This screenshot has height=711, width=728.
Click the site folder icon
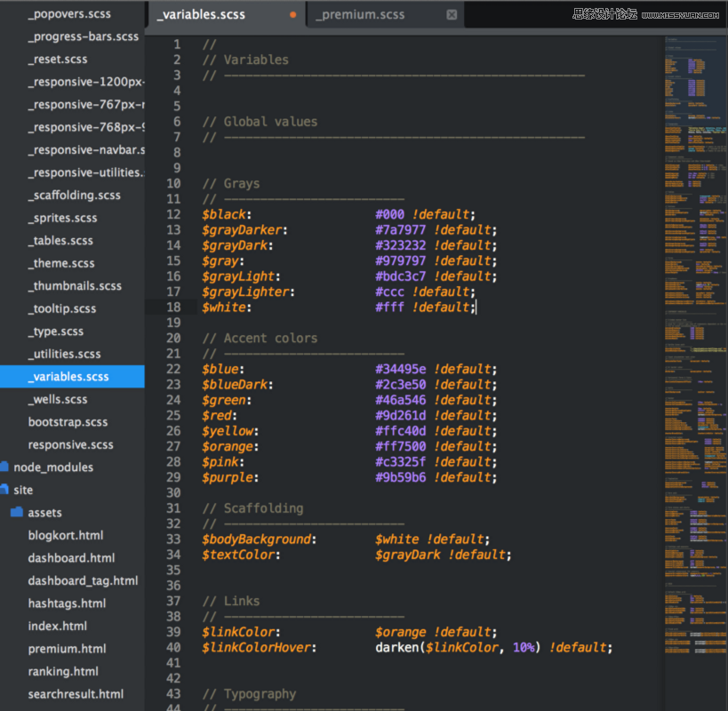pyautogui.click(x=4, y=490)
